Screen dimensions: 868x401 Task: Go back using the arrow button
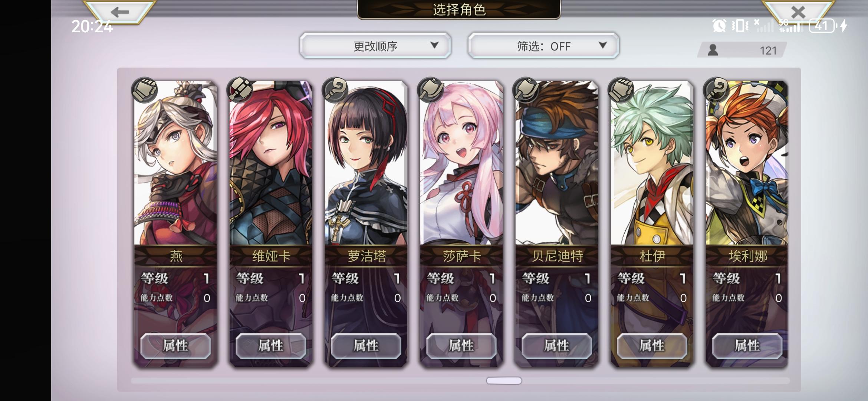click(x=119, y=12)
